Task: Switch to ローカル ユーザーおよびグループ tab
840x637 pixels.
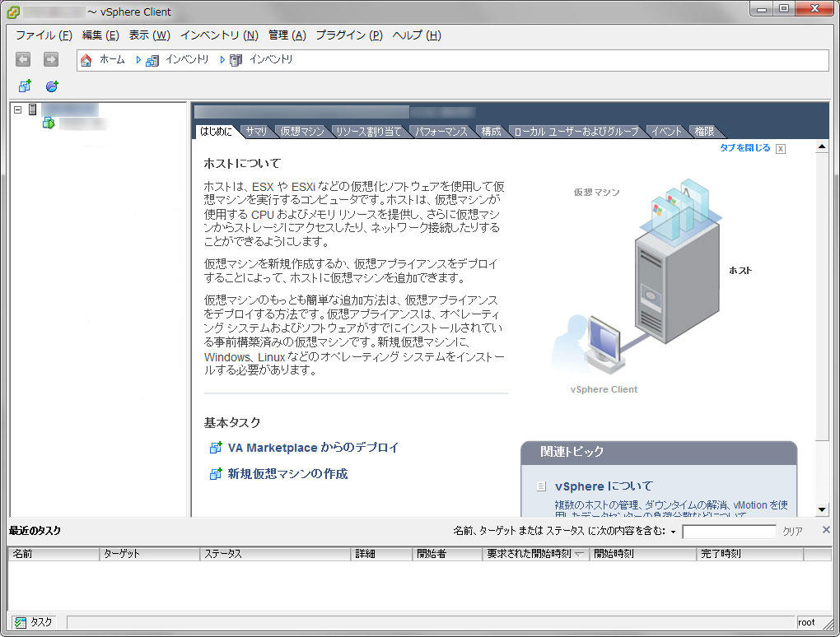Action: click(x=576, y=131)
